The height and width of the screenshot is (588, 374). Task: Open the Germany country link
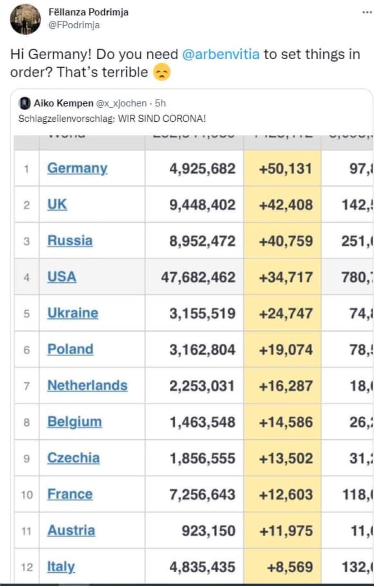coord(77,168)
